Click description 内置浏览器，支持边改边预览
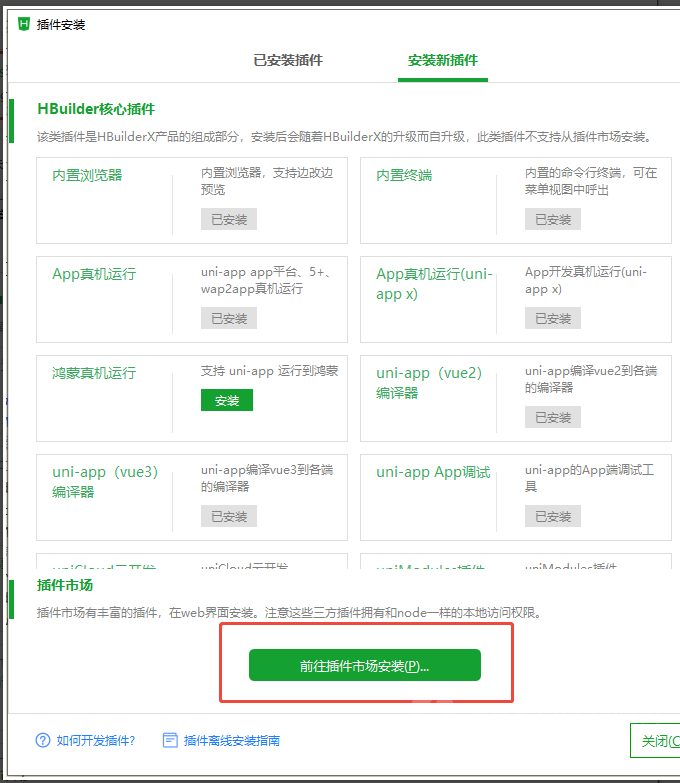The image size is (680, 783). [x=267, y=181]
